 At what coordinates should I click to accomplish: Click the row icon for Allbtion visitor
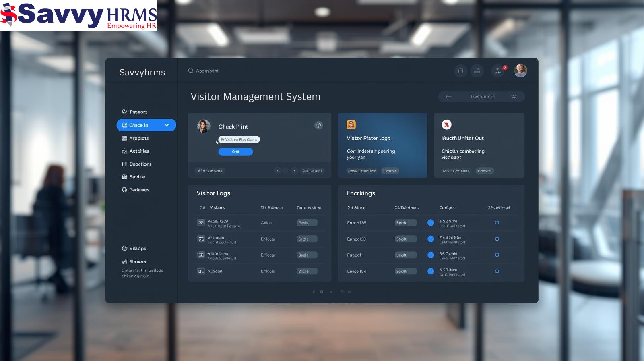201,271
